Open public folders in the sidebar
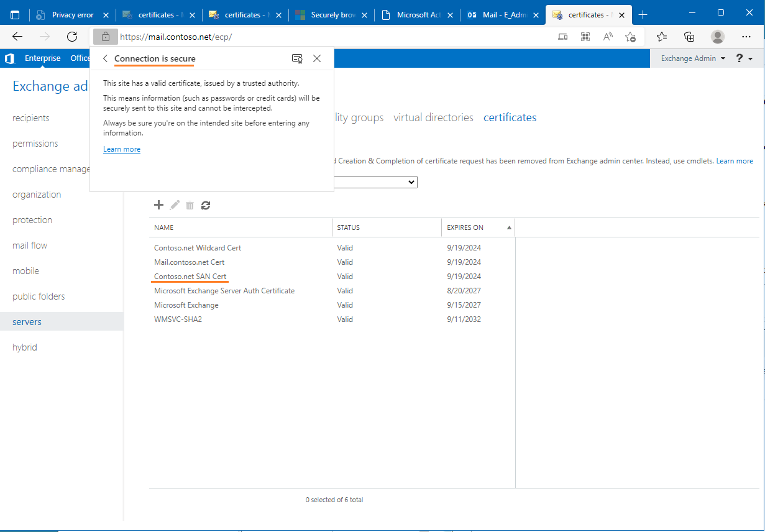 click(x=39, y=296)
